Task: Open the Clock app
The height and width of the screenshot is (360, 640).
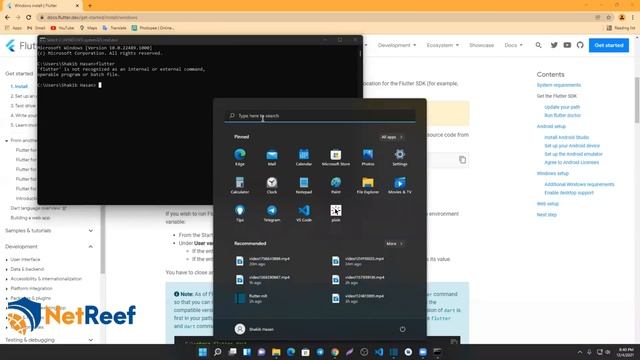Action: pos(272,185)
